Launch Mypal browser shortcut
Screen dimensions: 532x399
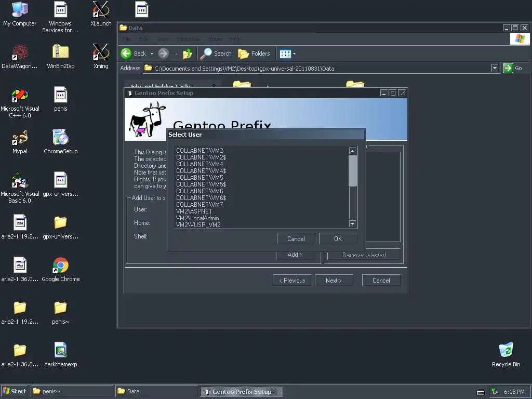(x=20, y=142)
